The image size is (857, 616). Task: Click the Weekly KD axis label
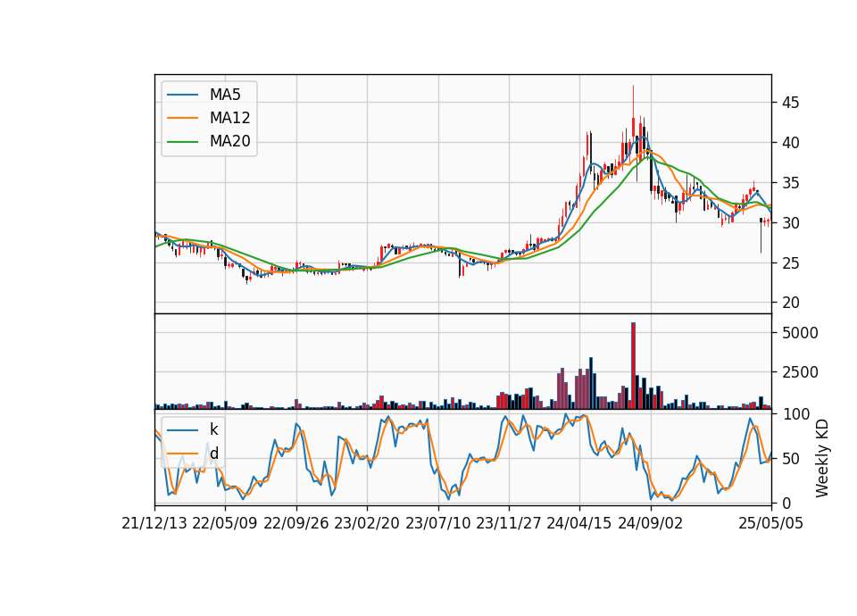click(822, 459)
